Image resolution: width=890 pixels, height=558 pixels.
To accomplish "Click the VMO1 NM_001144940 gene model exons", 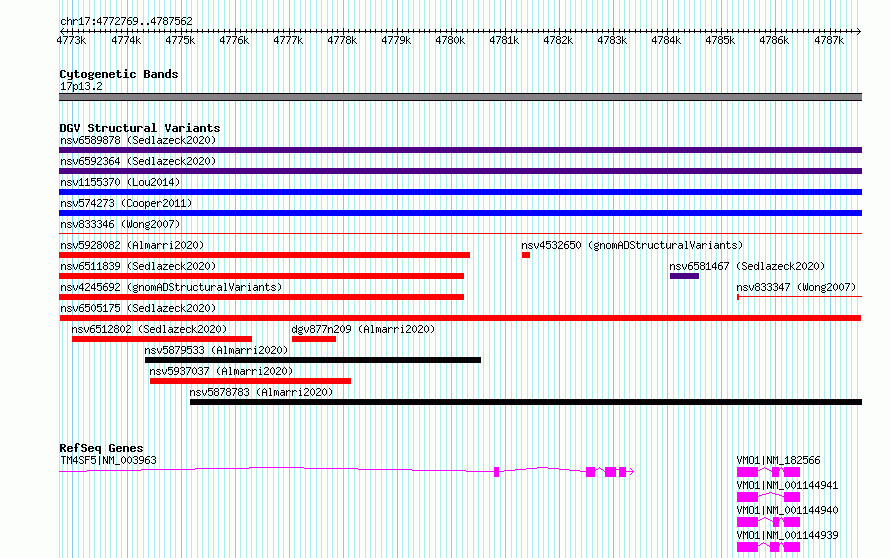I will (769, 522).
